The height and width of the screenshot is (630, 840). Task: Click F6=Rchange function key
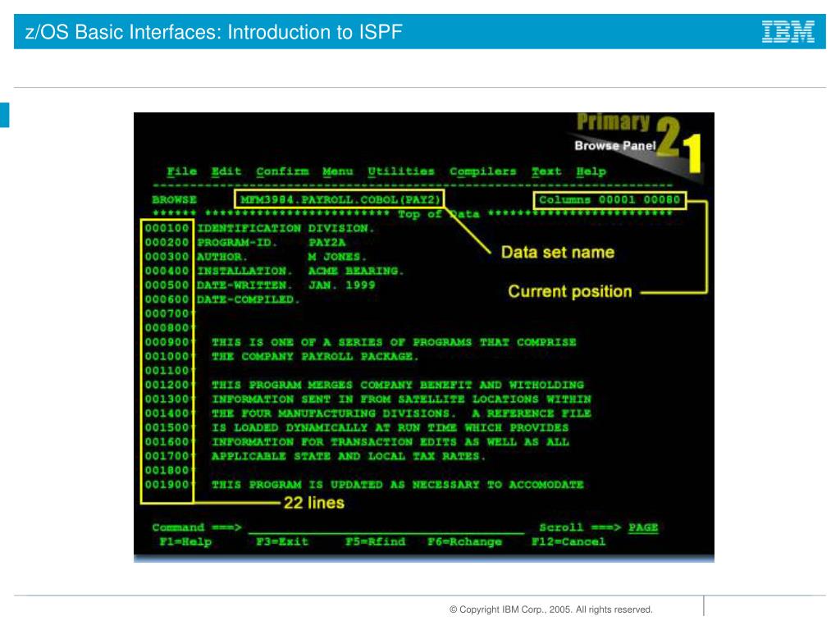(x=464, y=541)
